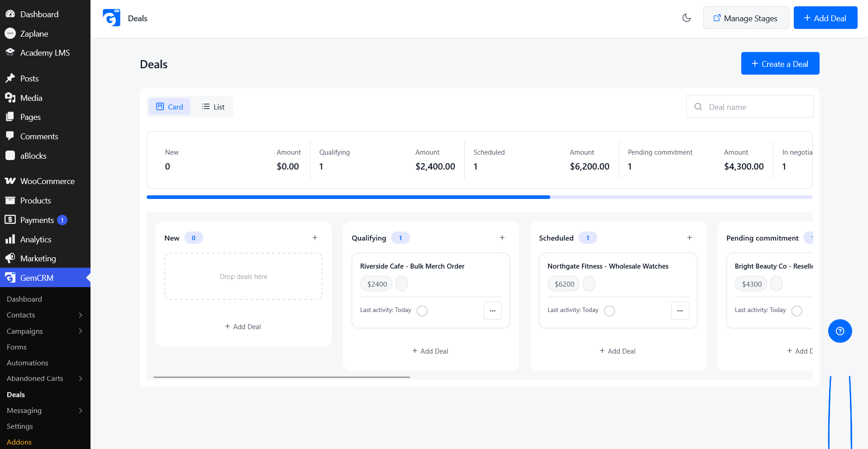Click plus icon in Scheduled column header
Image resolution: width=868 pixels, height=449 pixels.
tap(690, 238)
